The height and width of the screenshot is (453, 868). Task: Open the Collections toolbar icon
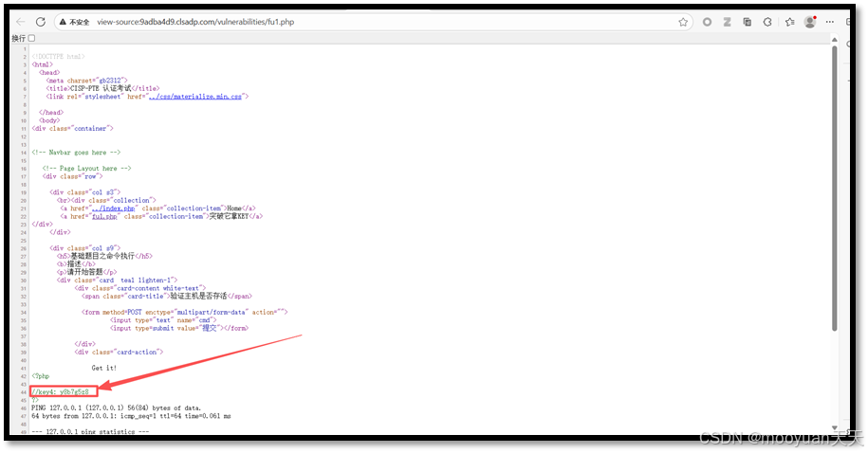[x=748, y=22]
